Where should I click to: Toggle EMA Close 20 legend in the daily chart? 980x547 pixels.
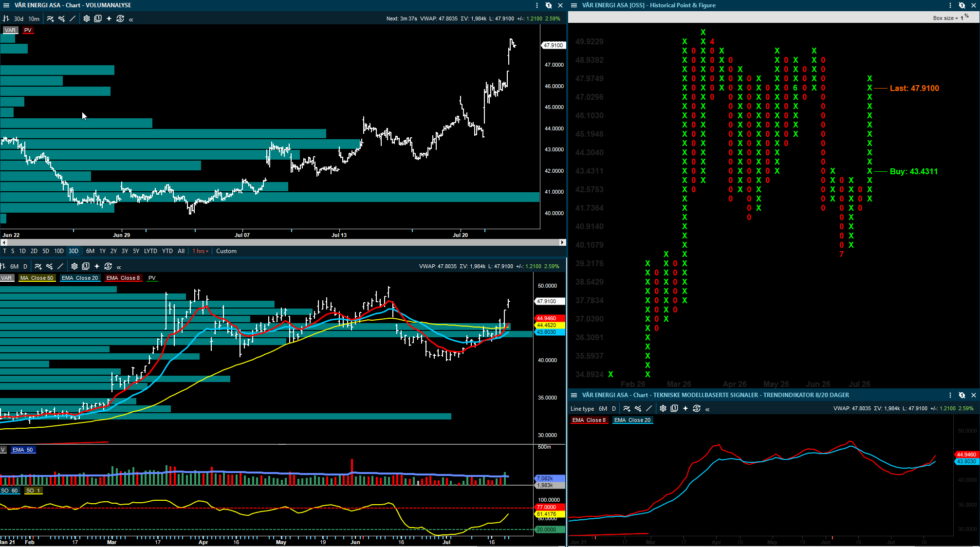pyautogui.click(x=80, y=278)
